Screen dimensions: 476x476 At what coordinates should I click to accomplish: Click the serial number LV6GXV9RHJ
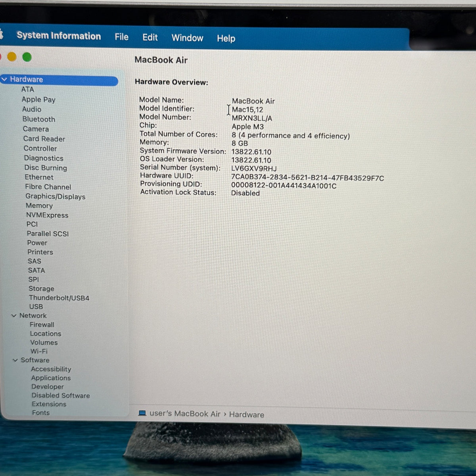(254, 169)
